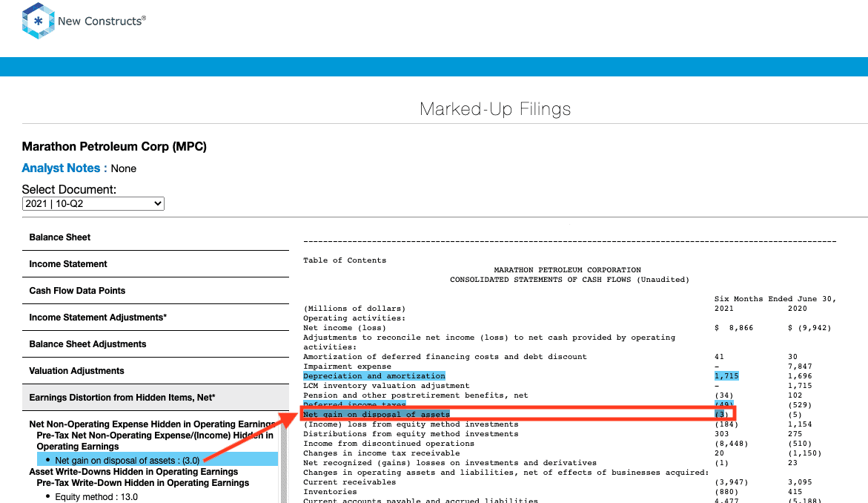Click Pension and other postretirement benefits label
This screenshot has height=503, width=868.
(x=416, y=395)
